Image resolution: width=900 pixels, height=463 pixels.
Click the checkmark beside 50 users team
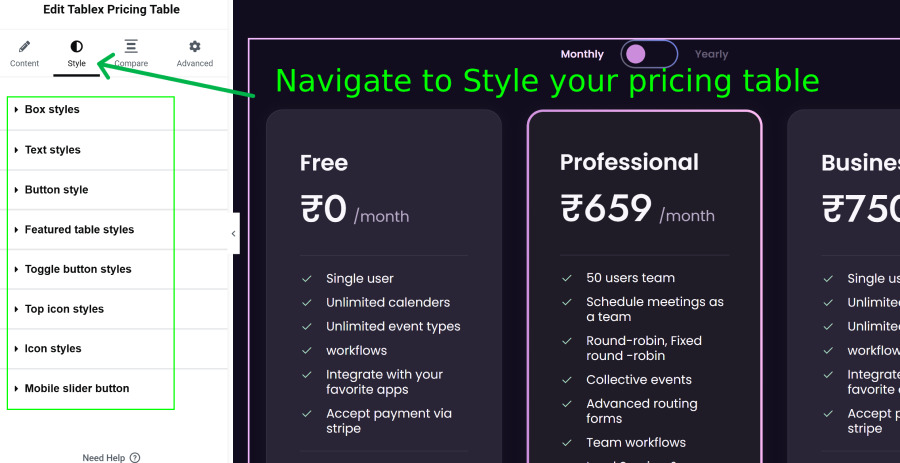(567, 278)
